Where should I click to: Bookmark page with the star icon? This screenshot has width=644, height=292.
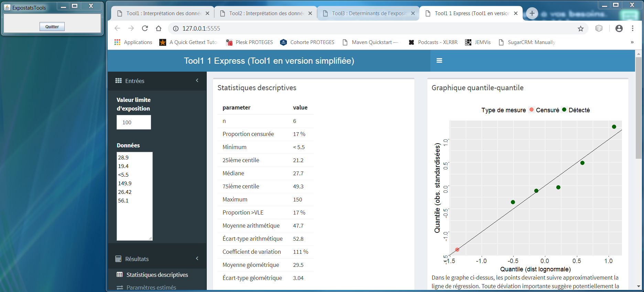click(581, 29)
